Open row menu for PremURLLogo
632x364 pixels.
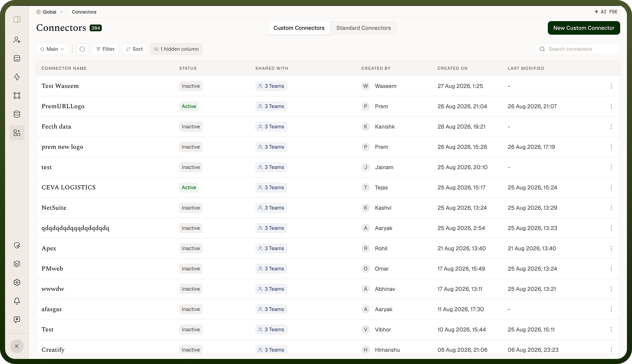click(x=611, y=107)
